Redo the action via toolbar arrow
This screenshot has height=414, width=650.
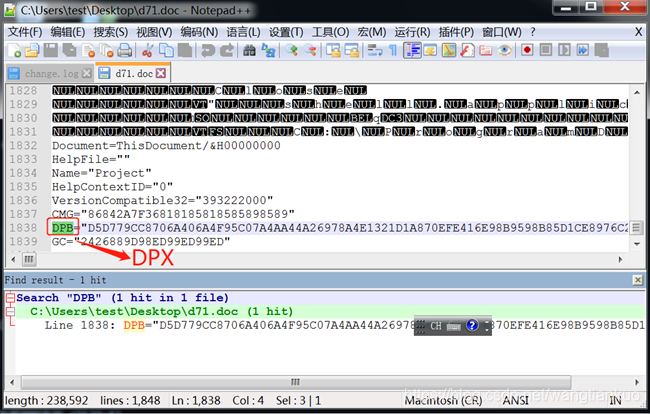226,51
